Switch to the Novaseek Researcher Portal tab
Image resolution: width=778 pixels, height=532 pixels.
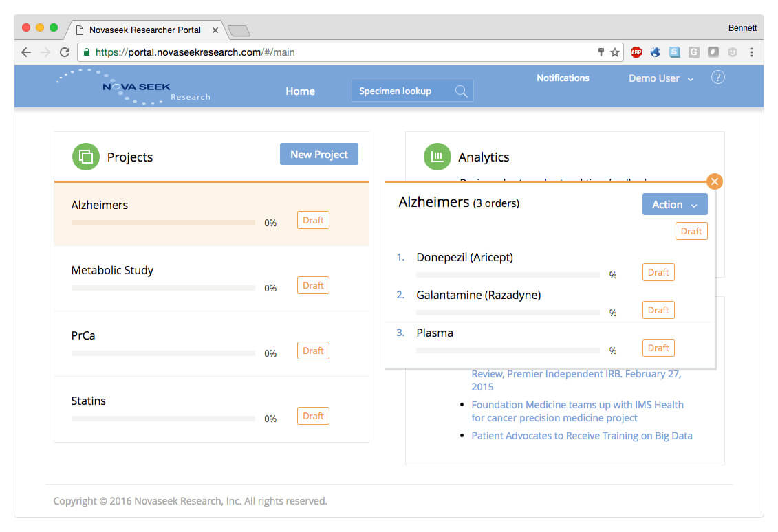tap(144, 30)
